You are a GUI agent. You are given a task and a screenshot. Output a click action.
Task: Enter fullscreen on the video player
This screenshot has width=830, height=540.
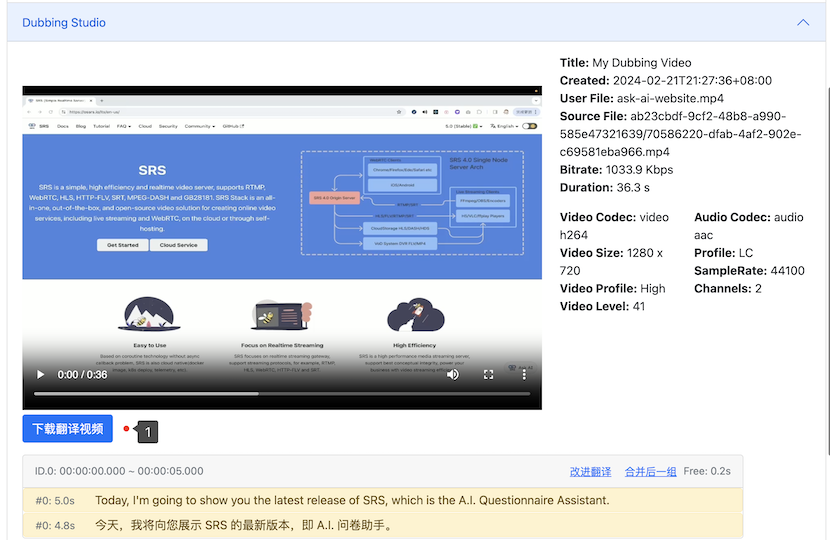tap(489, 374)
